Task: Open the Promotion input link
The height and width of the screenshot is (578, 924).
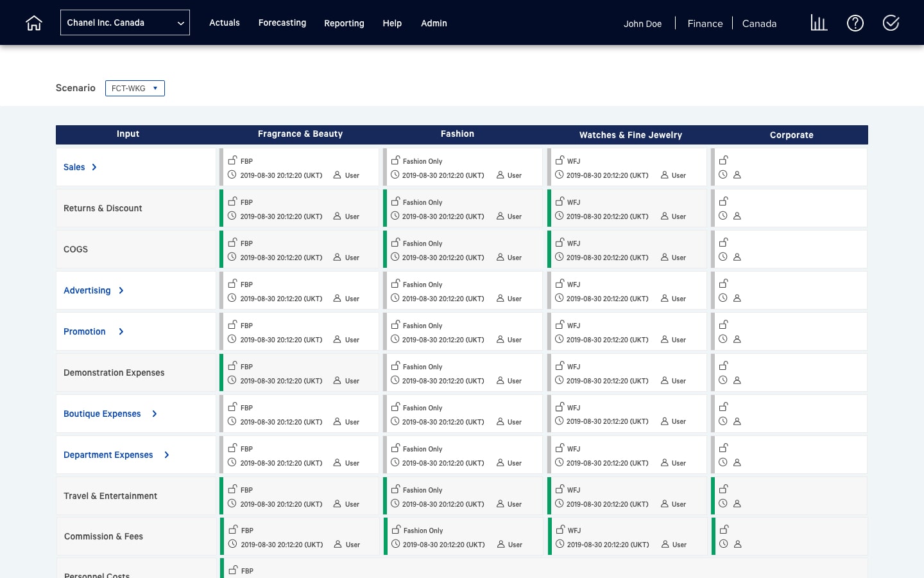Action: (x=84, y=331)
